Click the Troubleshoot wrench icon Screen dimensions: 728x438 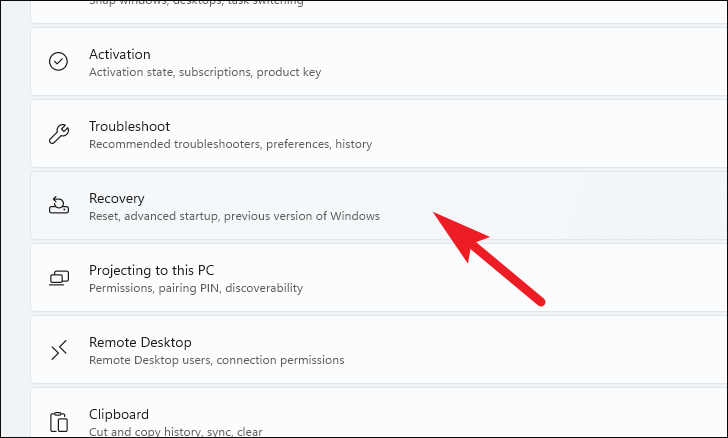(x=59, y=134)
